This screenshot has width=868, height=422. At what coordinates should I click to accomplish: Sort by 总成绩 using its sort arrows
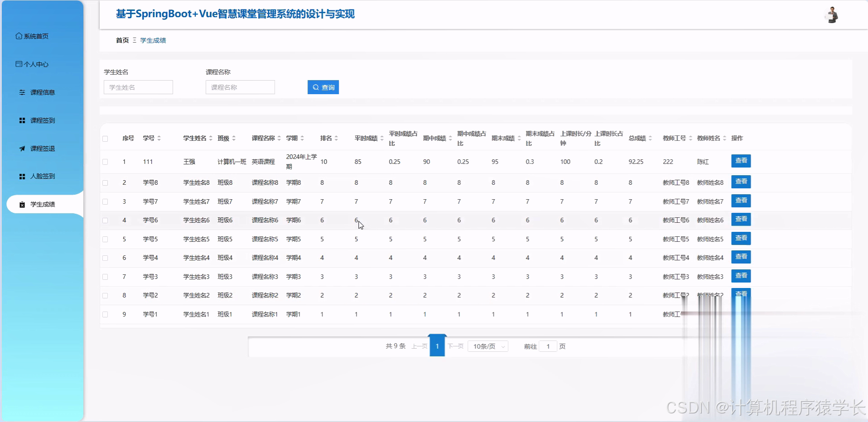coord(651,138)
